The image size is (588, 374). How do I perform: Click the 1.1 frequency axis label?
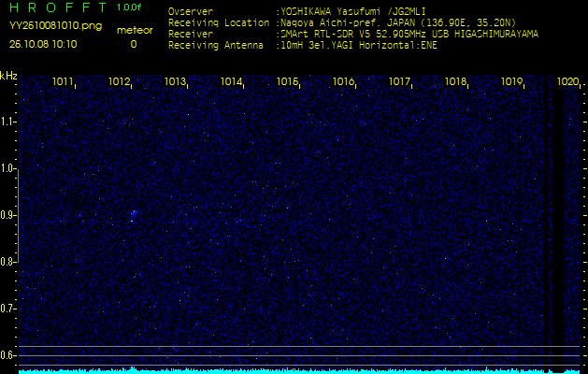[7, 122]
